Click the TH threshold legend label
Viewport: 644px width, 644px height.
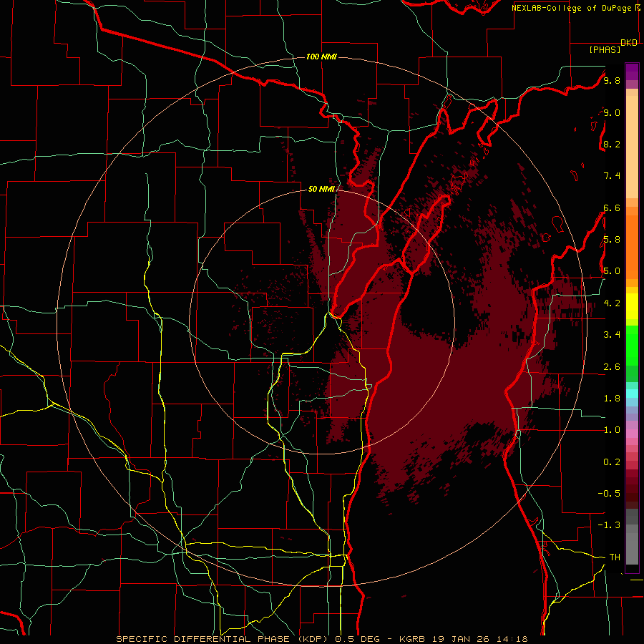tap(615, 557)
